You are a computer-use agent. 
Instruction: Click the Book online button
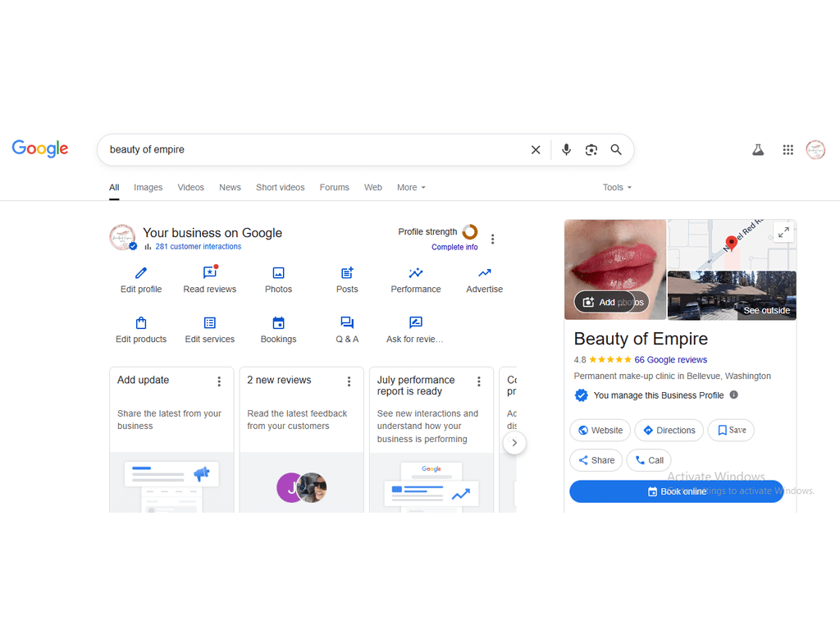pos(676,491)
